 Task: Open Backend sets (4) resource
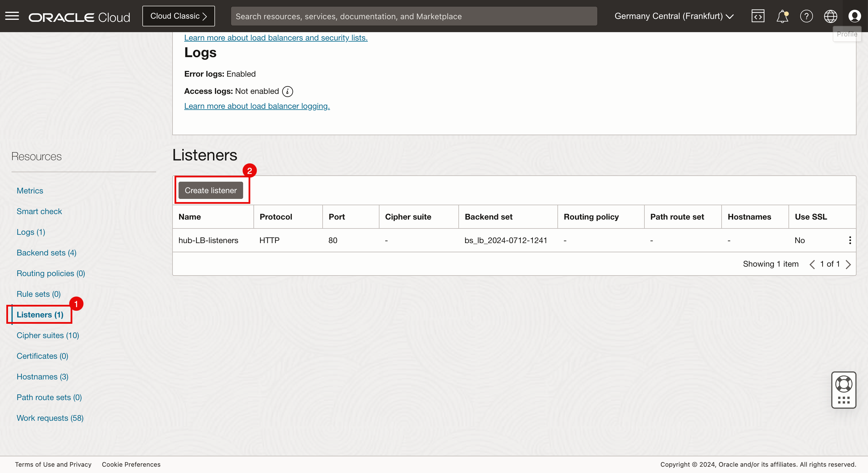46,253
